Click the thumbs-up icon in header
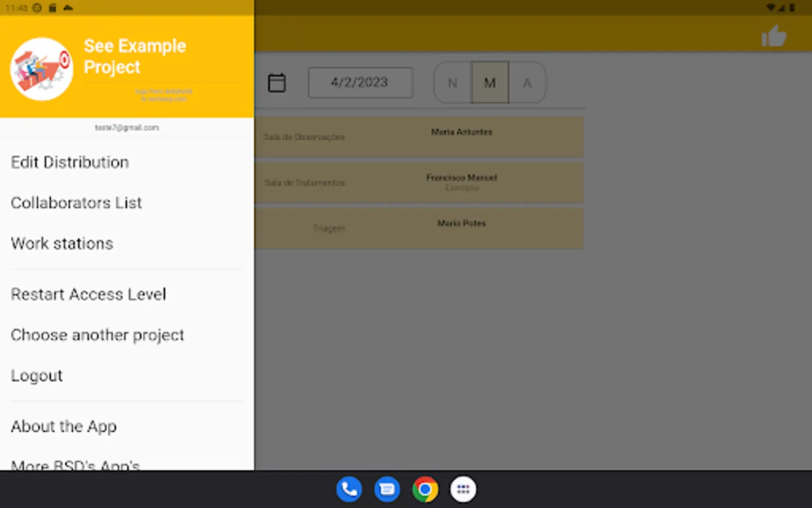The height and width of the screenshot is (508, 812). click(774, 37)
